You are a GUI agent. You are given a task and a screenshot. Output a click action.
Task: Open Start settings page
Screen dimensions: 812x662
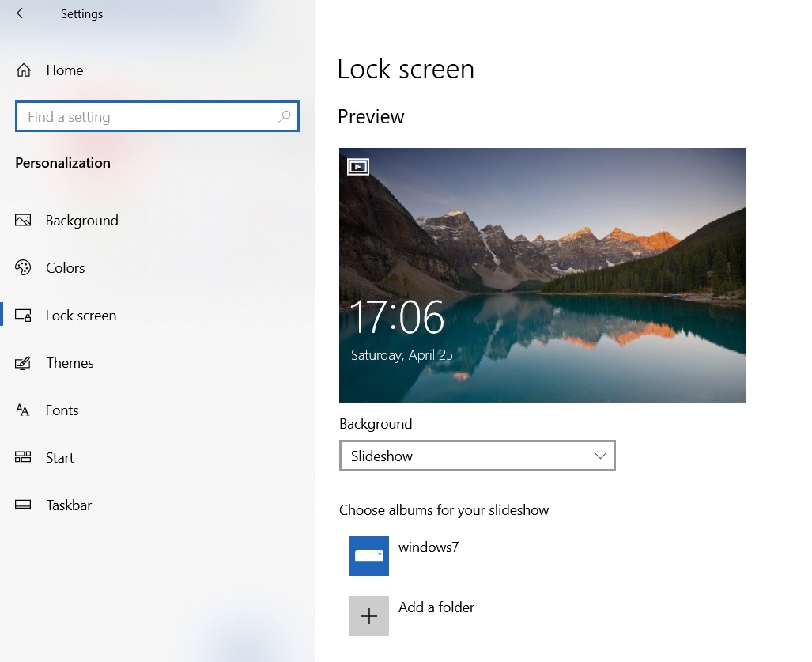point(59,458)
